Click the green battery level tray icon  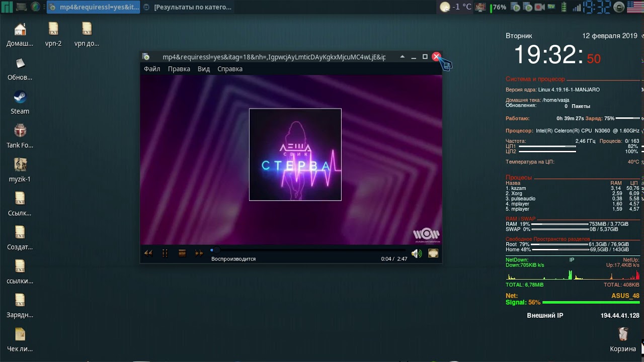coord(564,7)
